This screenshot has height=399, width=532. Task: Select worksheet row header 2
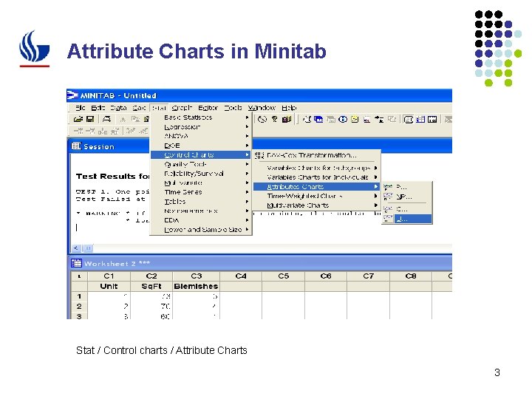point(79,306)
